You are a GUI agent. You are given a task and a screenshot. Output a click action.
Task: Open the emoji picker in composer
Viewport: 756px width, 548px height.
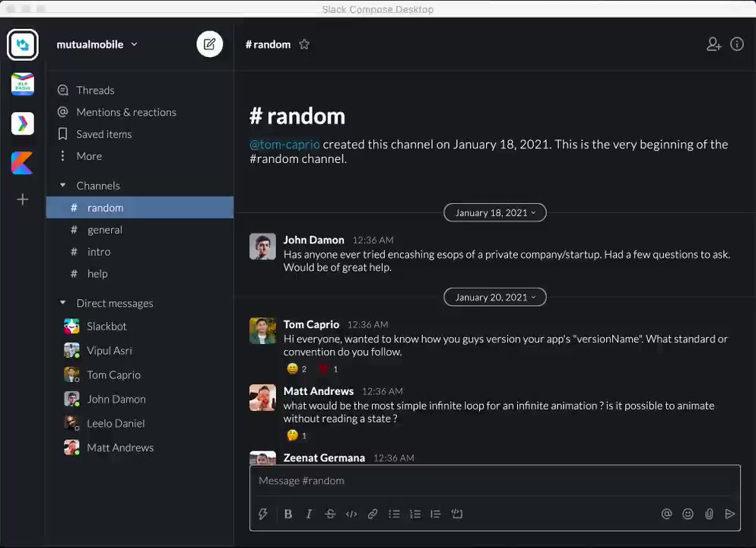coord(688,515)
